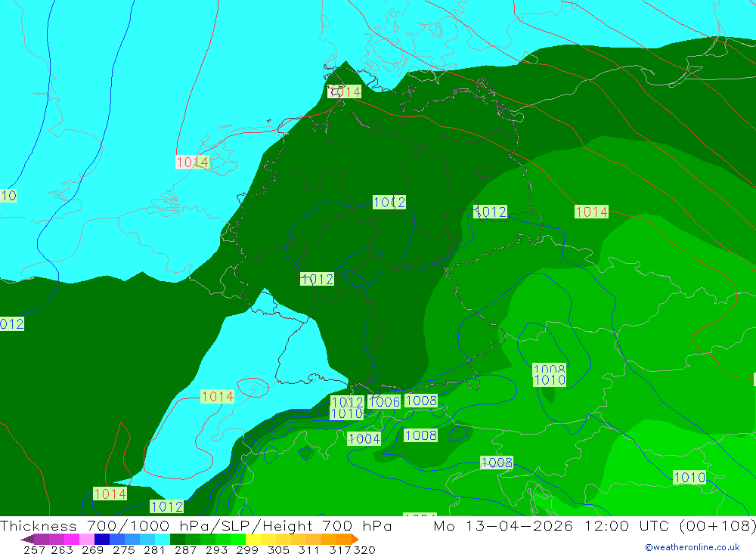Click the legend value 287
The width and height of the screenshot is (756, 554).
point(185,549)
